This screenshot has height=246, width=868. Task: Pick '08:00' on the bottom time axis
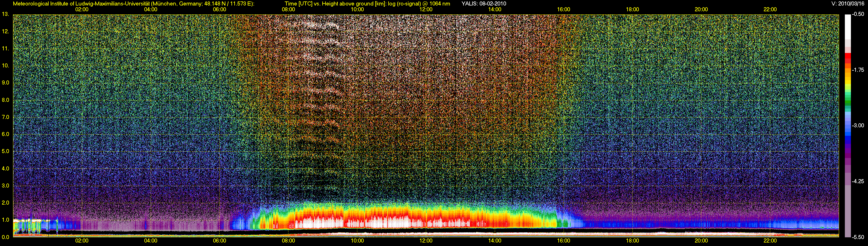[x=288, y=241]
